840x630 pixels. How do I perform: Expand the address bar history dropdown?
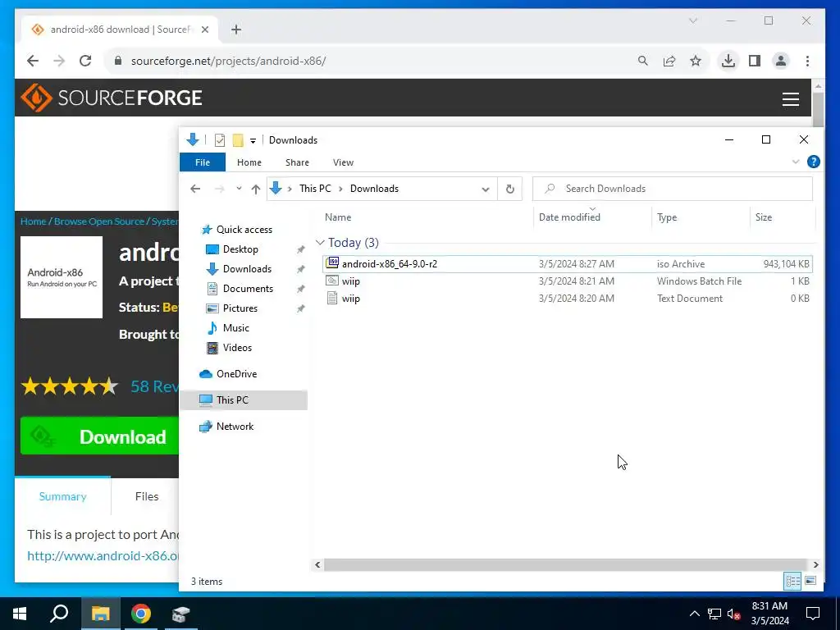[x=486, y=189]
